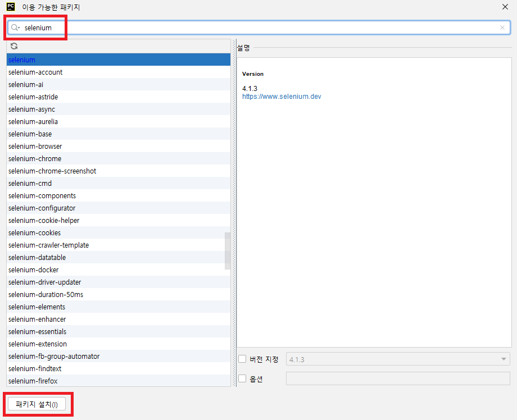Select selenium-astride in the list

coord(119,97)
